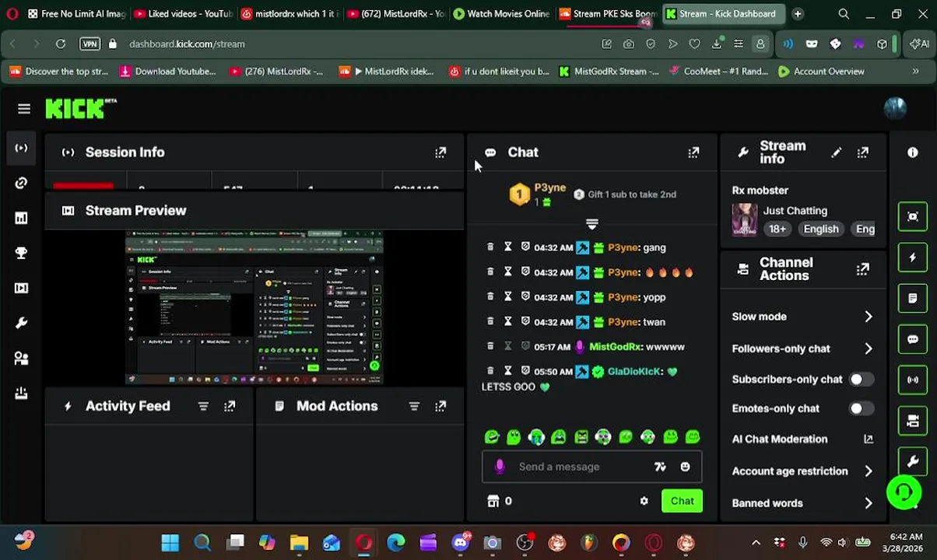The height and width of the screenshot is (560, 937).
Task: Toggle Emotes-only chat
Action: click(861, 408)
